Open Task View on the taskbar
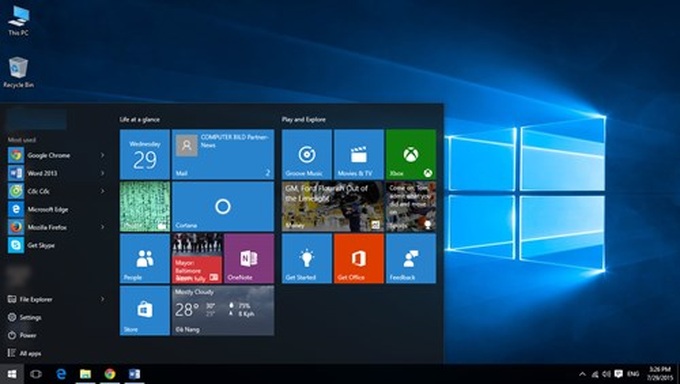Viewport: 680px width, 384px height. (36, 374)
